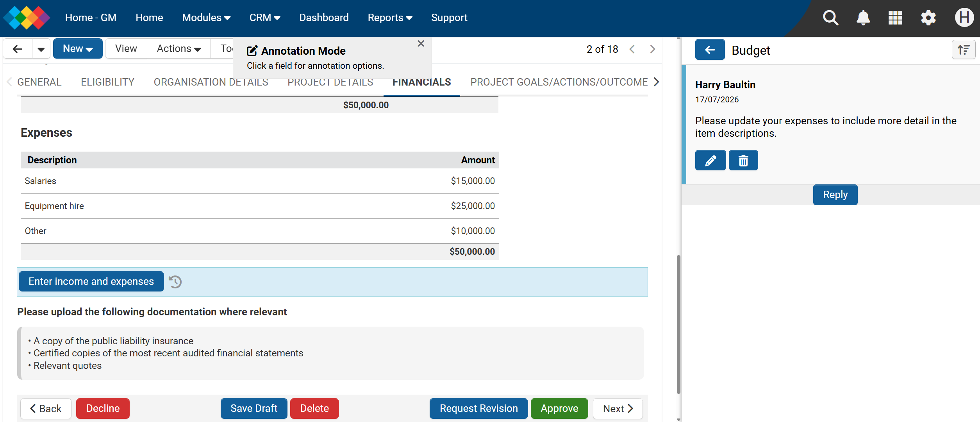Open the Support menu item
Image resolution: width=980 pixels, height=422 pixels.
449,18
